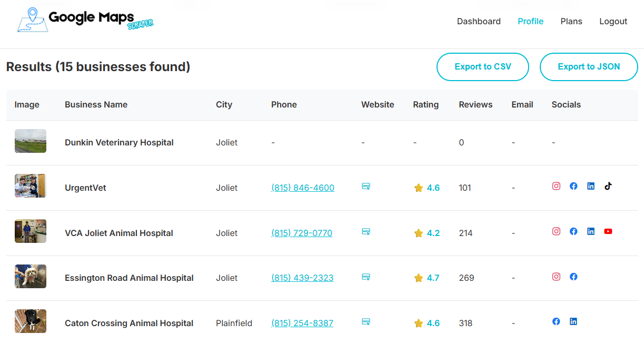Open UrgentVet's TikTok icon
The width and height of the screenshot is (644, 343).
click(x=608, y=186)
